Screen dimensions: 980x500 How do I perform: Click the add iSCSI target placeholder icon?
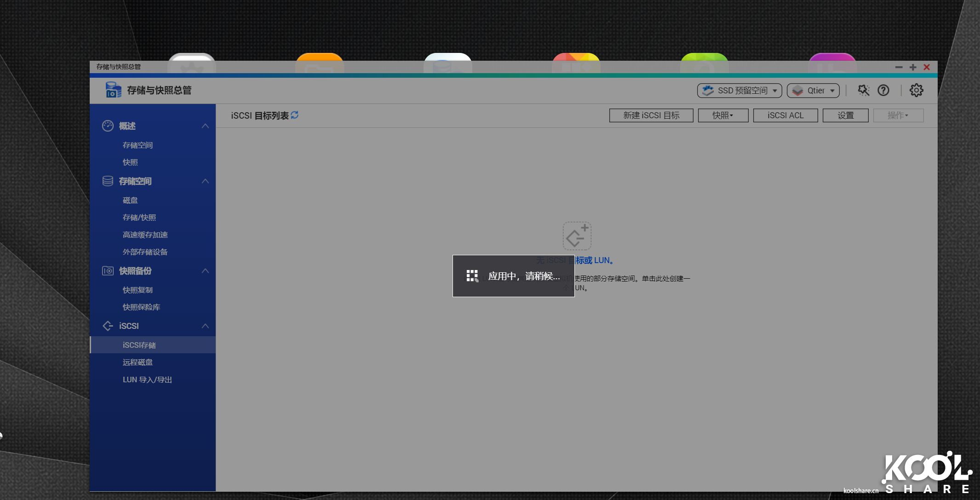tap(577, 236)
